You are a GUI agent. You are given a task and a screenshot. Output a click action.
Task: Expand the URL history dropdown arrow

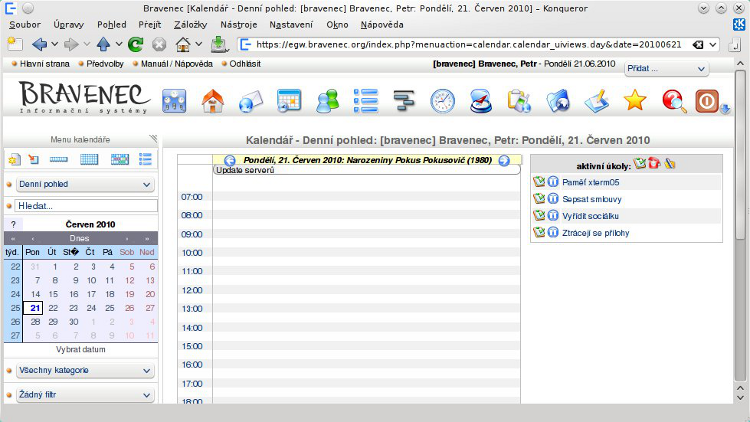pos(713,44)
